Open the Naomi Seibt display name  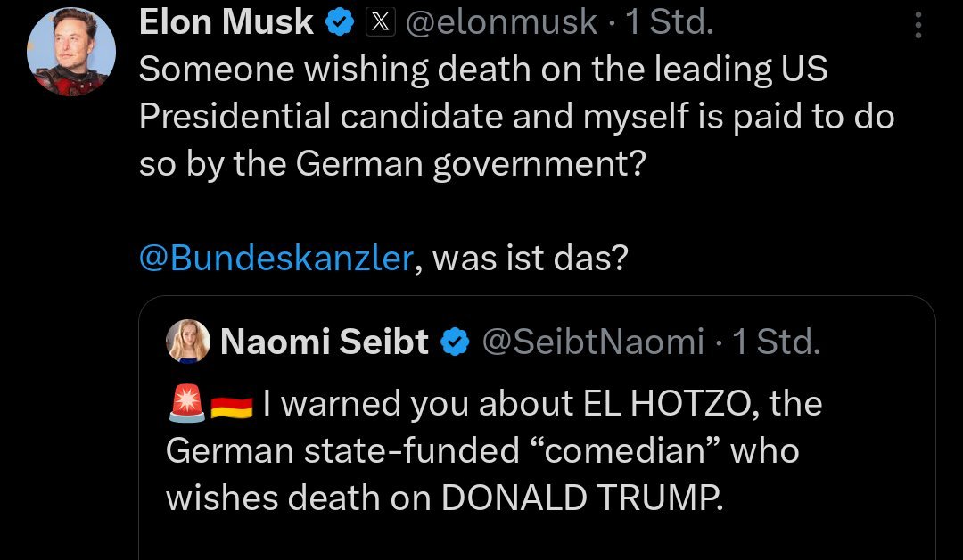coord(325,342)
